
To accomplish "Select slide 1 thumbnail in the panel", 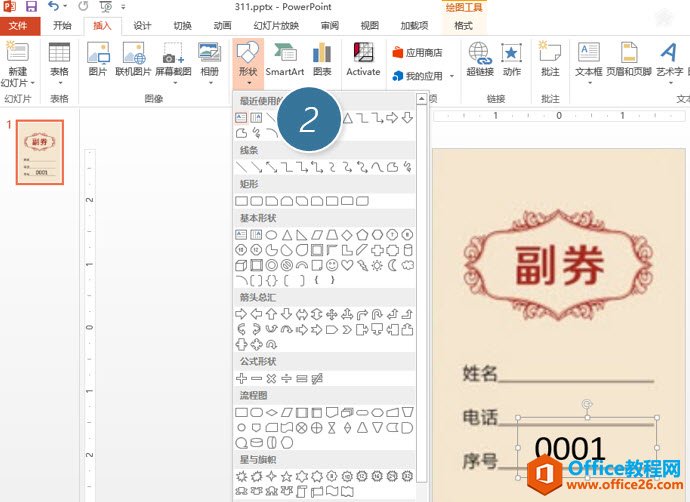I will (41, 153).
